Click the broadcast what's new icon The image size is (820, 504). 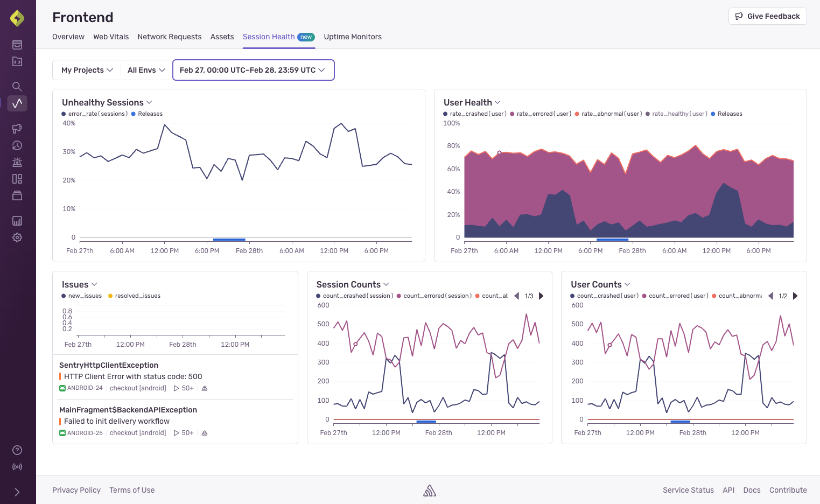(17, 467)
